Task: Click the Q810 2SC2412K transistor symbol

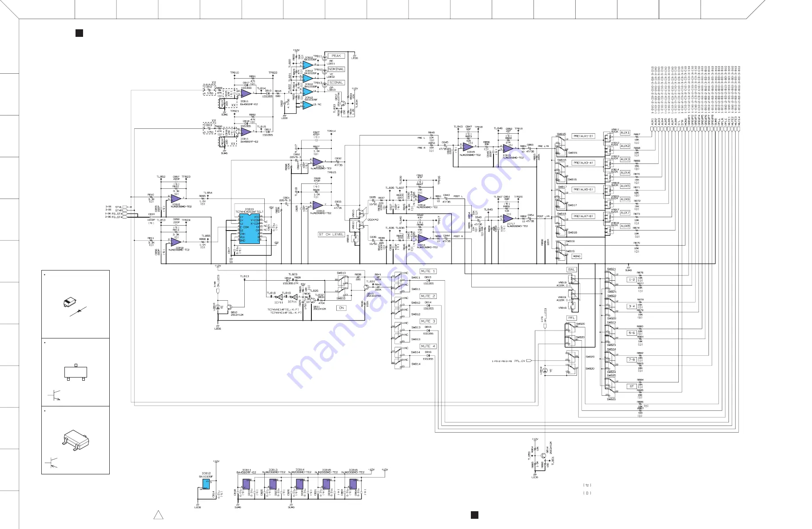Action: coord(230,307)
